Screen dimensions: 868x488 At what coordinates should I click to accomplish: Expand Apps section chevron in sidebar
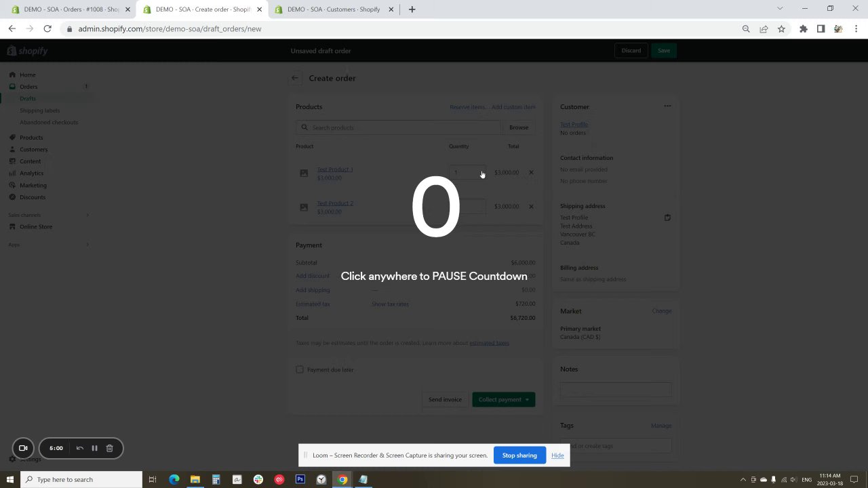click(87, 245)
